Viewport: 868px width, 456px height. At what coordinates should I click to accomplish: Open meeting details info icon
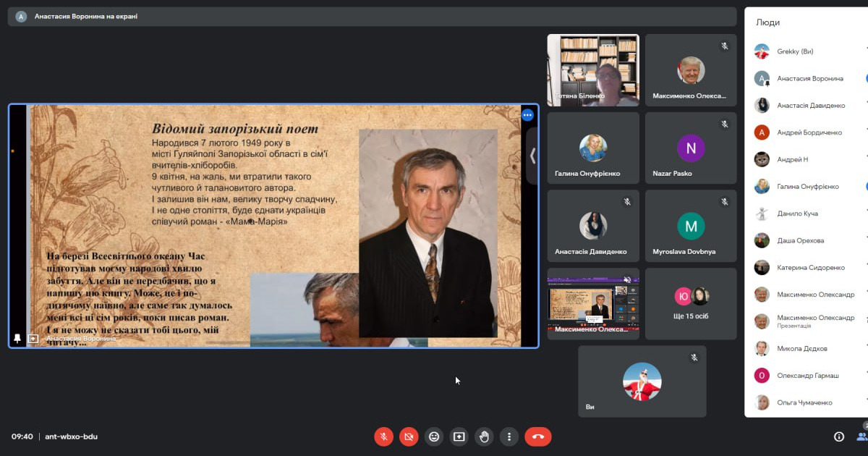[x=839, y=436]
